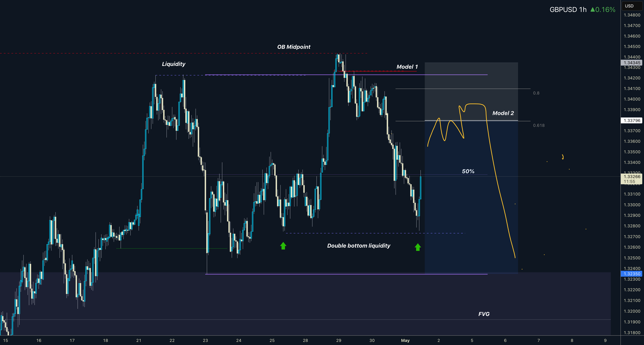Click the 1.34000 price scale label
Image resolution: width=644 pixels, height=345 pixels.
tap(632, 99)
